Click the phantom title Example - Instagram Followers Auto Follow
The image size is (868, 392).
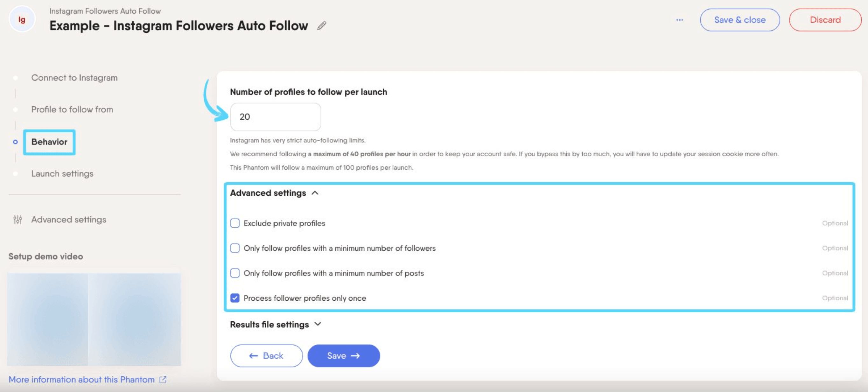pyautogui.click(x=178, y=26)
